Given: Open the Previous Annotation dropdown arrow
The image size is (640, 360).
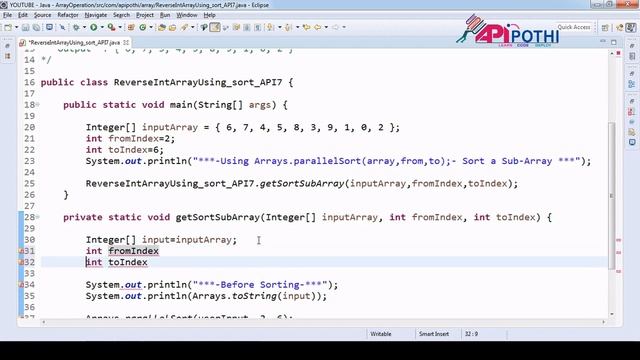Looking at the screenshot, I should [298, 27].
